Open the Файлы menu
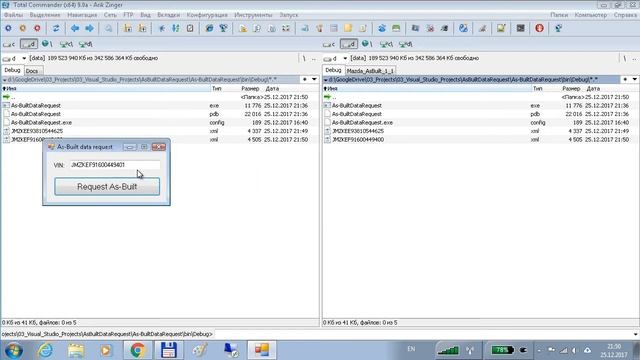The height and width of the screenshot is (360, 640). click(13, 15)
